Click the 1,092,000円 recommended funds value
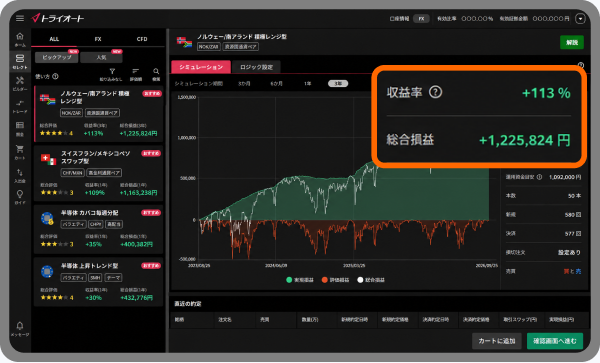This screenshot has width=600, height=363. [x=565, y=177]
